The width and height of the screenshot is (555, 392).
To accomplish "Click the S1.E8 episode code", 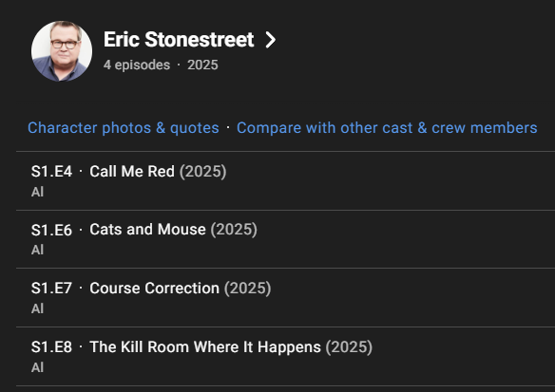I will [51, 346].
